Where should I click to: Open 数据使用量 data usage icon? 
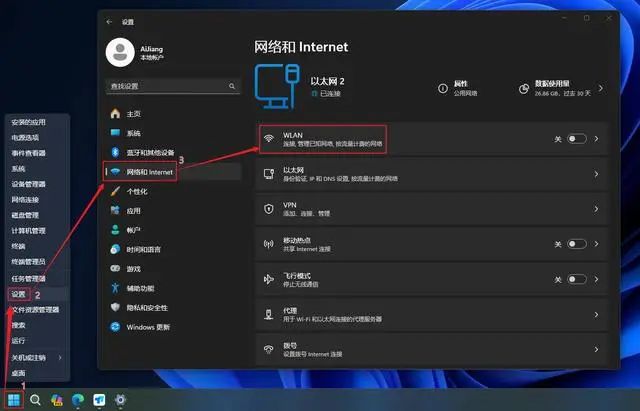(524, 88)
